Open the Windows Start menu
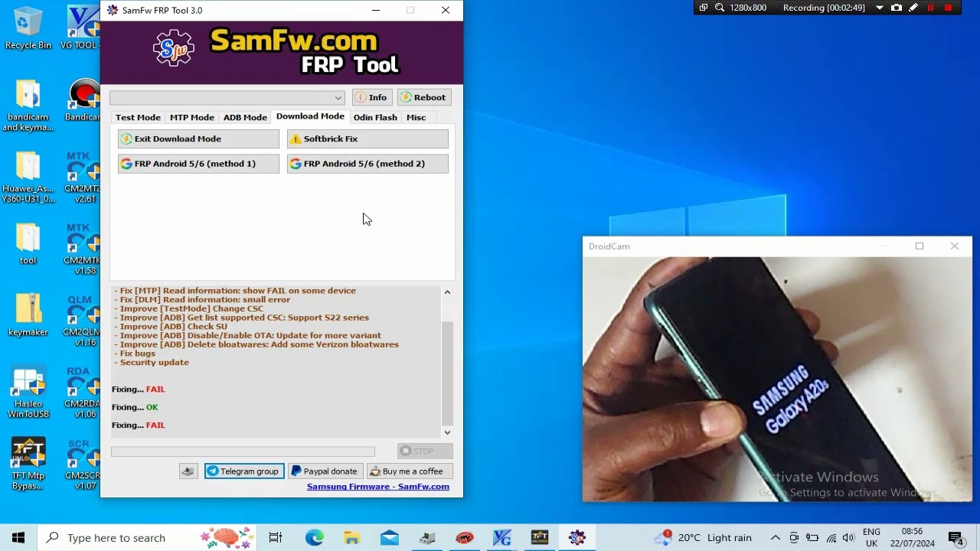The image size is (980, 551). click(18, 538)
